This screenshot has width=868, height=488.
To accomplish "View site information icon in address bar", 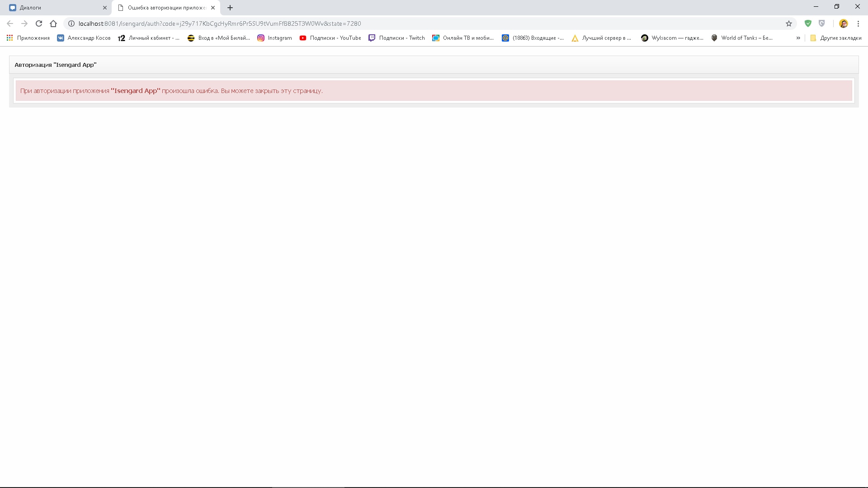I will click(x=71, y=23).
